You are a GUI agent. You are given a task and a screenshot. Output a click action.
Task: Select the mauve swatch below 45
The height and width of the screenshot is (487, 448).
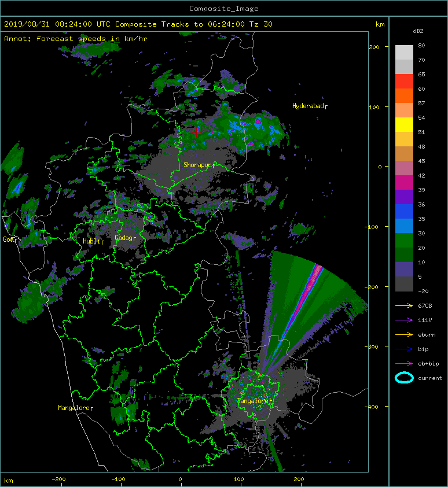pyautogui.click(x=404, y=168)
